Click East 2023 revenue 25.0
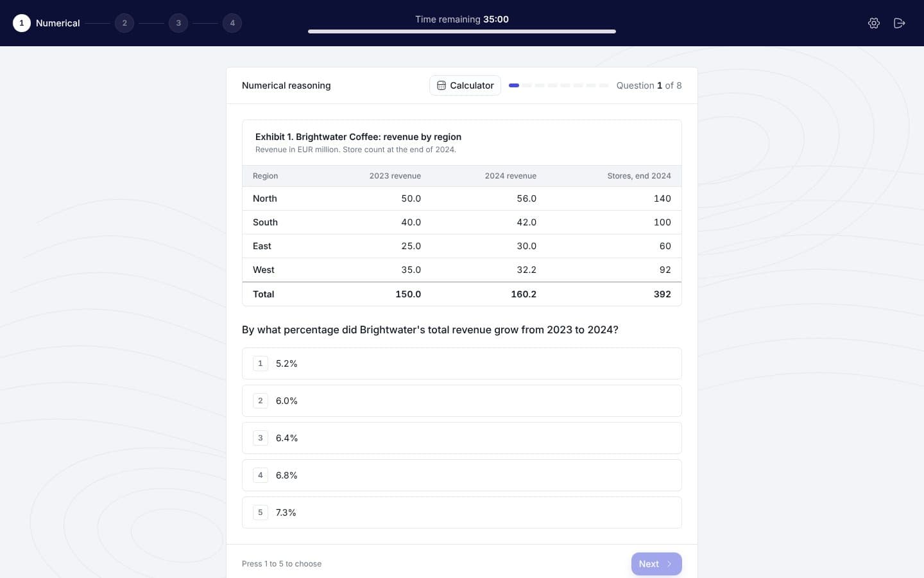This screenshot has width=924, height=578. point(411,246)
